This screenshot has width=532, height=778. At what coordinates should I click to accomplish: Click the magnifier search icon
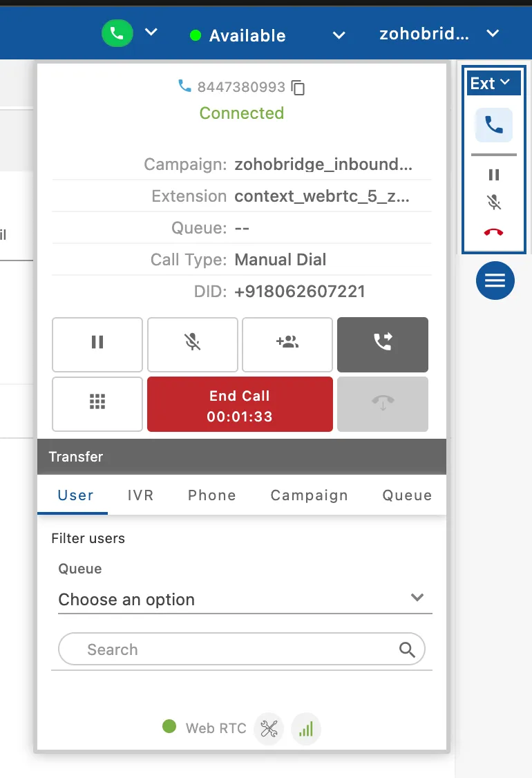(407, 649)
